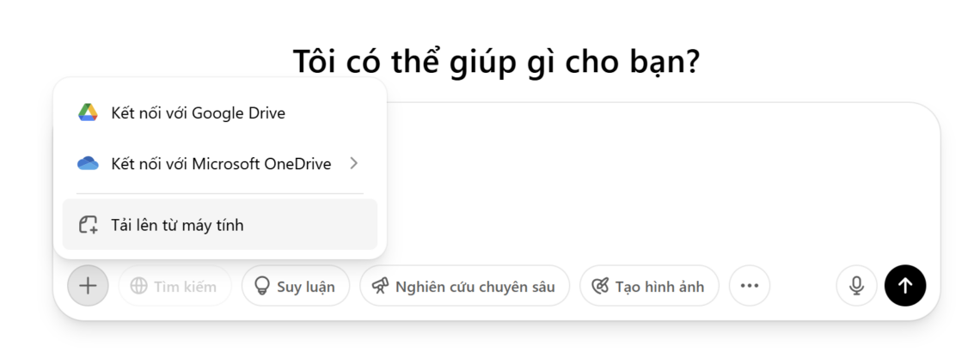Enable Nghiên cứu chuyên sâu mode
The width and height of the screenshot is (980, 352).
[x=464, y=286]
